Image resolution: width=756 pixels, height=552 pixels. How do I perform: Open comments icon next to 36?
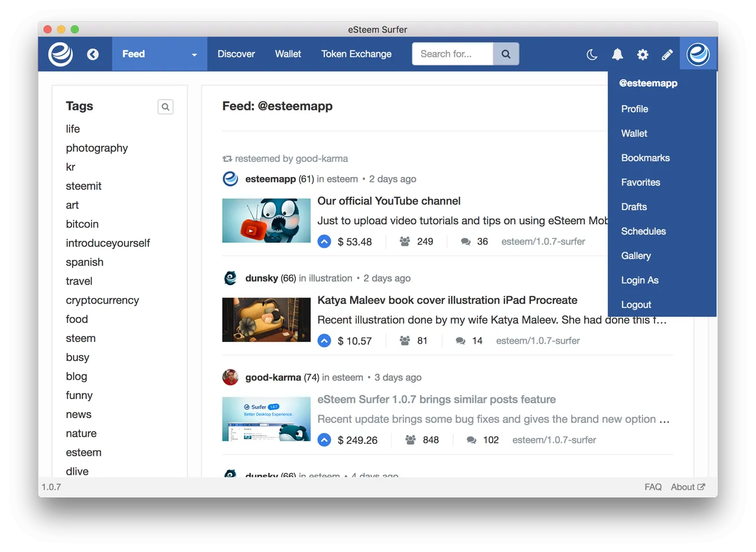tap(466, 241)
